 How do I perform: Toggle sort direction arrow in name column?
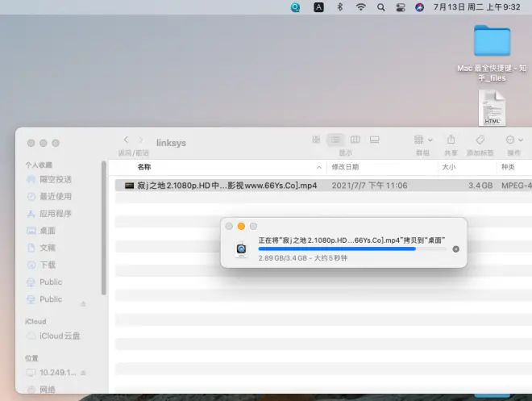[x=319, y=167]
